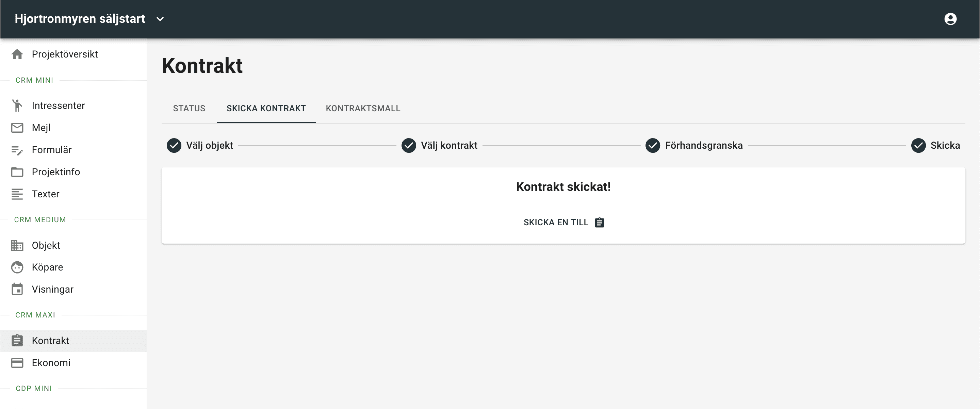Image resolution: width=980 pixels, height=409 pixels.
Task: Select Ekonomi in the sidebar
Action: coord(73,363)
